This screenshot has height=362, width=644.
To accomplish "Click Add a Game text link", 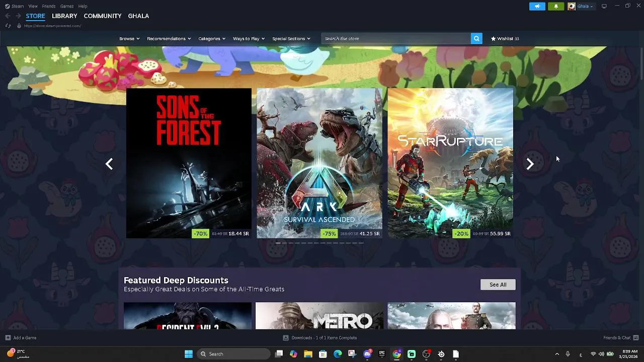I will click(x=25, y=338).
